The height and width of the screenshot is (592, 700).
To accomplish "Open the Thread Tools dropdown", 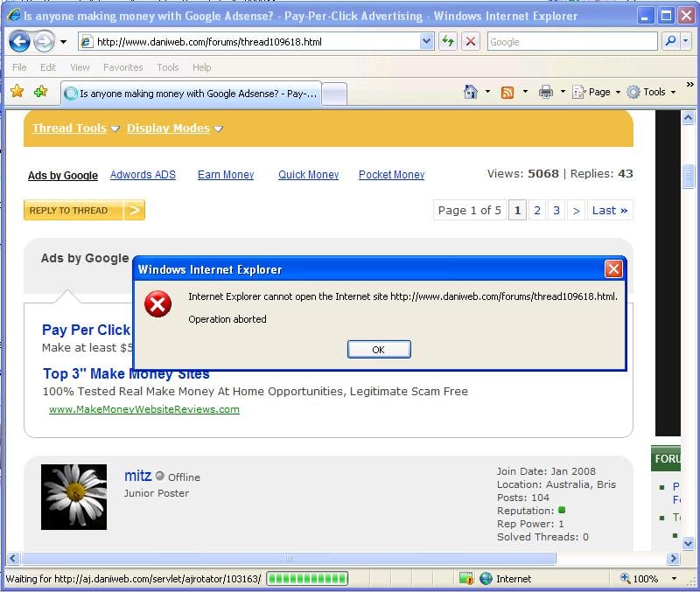I will tap(76, 128).
